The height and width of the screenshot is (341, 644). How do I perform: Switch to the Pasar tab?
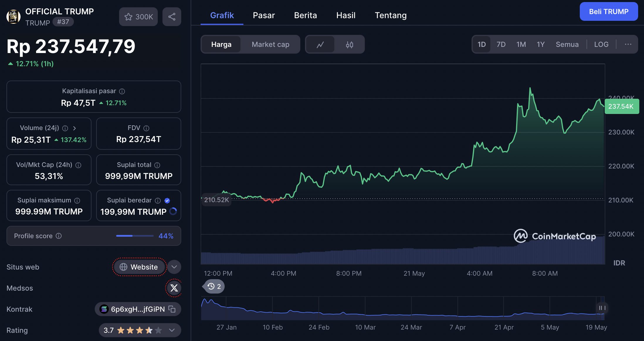coord(264,15)
